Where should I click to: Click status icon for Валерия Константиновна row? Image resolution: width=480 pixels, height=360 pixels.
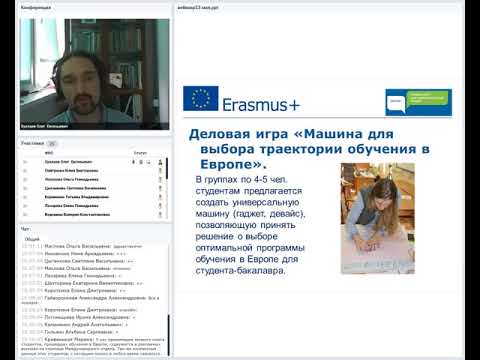(160, 215)
